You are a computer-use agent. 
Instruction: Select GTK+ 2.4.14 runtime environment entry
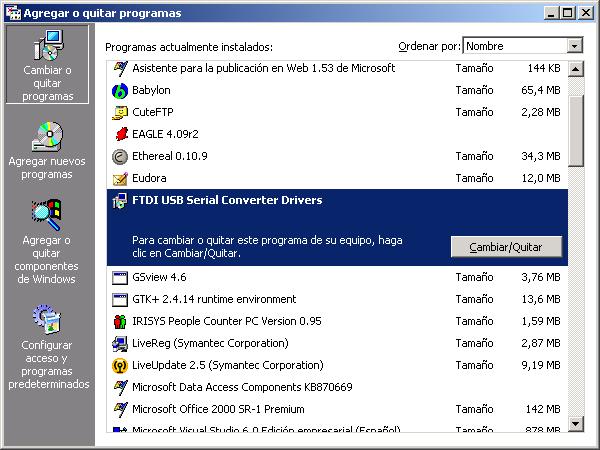[x=214, y=299]
